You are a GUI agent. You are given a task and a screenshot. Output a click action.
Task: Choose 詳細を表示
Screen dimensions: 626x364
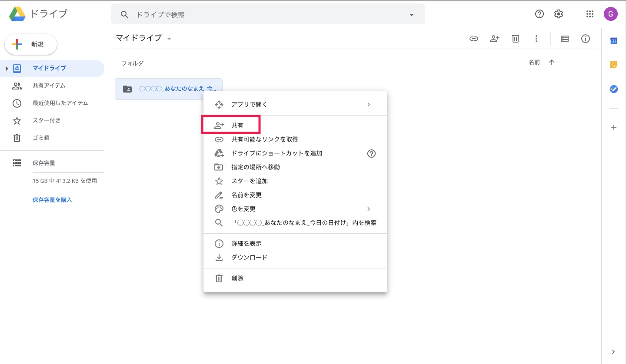[295, 244]
